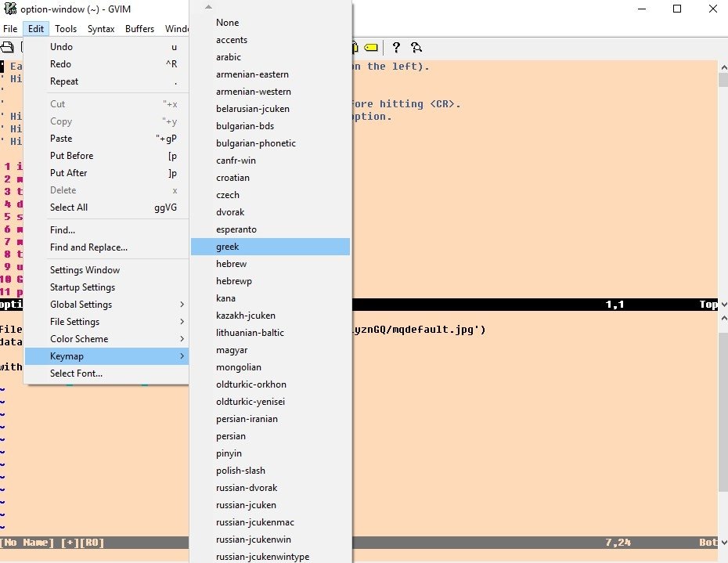The height and width of the screenshot is (563, 728).
Task: Expand the Keymap submenu entry
Action: click(106, 356)
